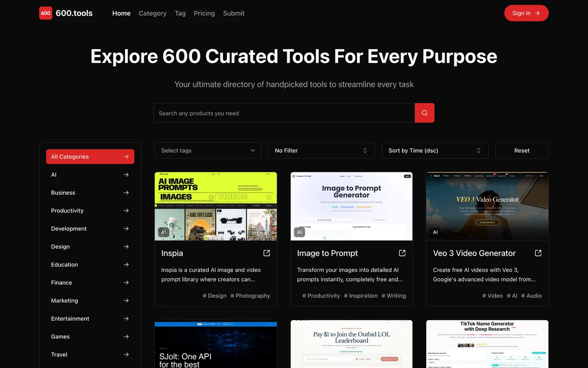The image size is (588, 368).
Task: Open the No Filter dropdown
Action: pyautogui.click(x=322, y=150)
